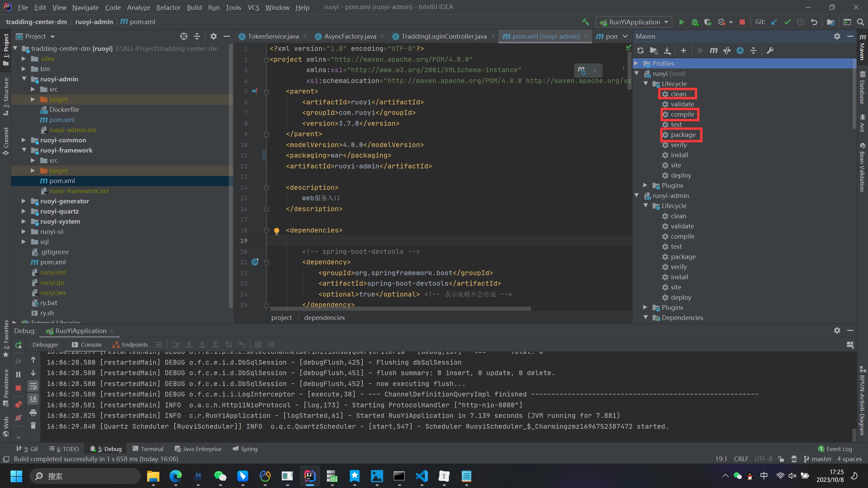Open the VCS menu
Viewport: 868px width, 488px height.
point(253,7)
